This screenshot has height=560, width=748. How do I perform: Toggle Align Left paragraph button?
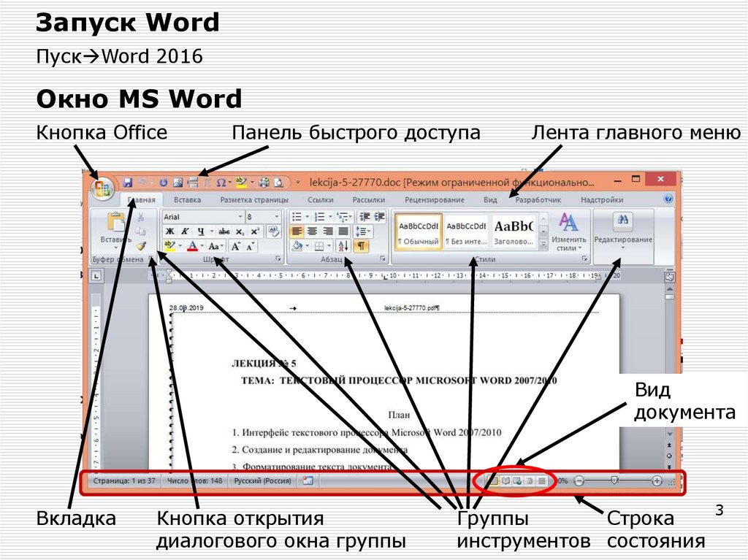click(297, 231)
